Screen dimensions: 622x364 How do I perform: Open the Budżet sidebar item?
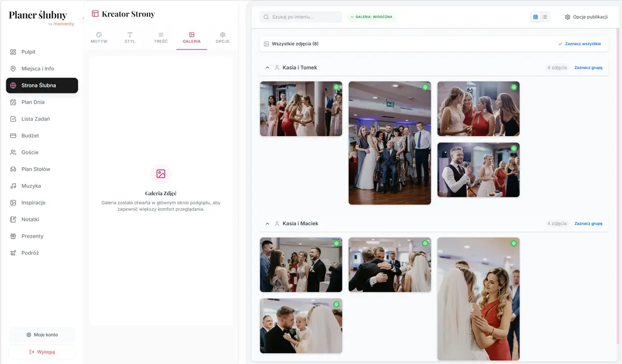coord(30,136)
